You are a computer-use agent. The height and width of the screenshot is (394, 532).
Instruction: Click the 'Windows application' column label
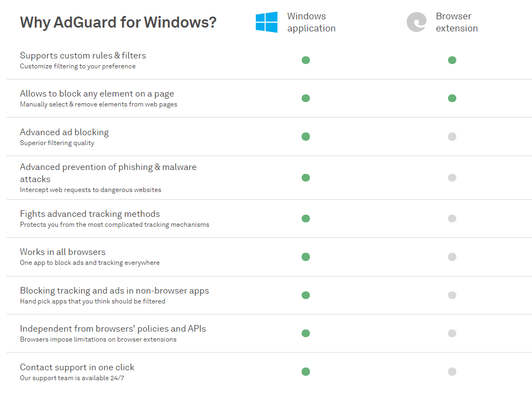pyautogui.click(x=311, y=23)
